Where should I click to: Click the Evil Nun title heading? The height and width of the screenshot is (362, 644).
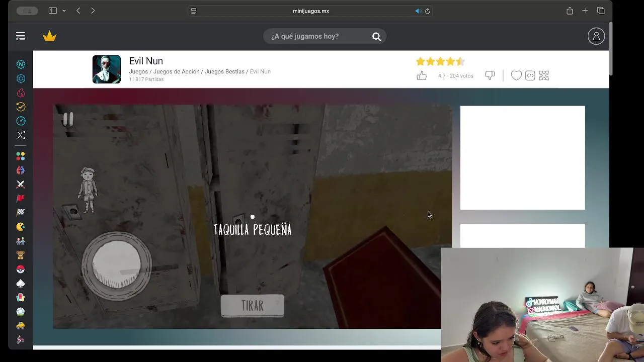pyautogui.click(x=146, y=61)
